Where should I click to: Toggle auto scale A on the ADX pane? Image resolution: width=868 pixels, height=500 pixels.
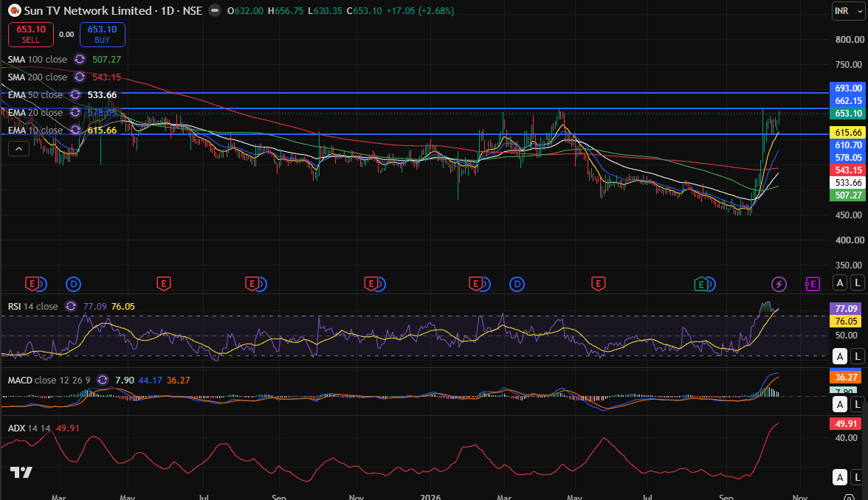click(840, 477)
